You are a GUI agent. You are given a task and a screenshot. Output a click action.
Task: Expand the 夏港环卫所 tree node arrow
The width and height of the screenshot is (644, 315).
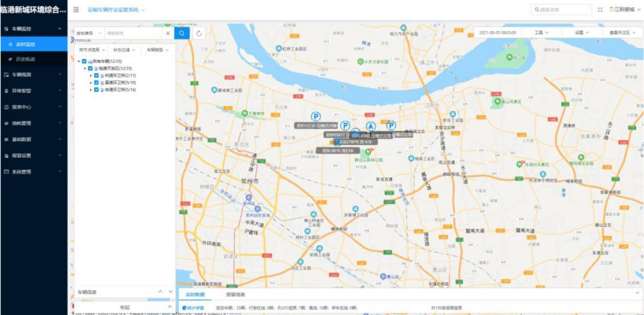pos(91,83)
